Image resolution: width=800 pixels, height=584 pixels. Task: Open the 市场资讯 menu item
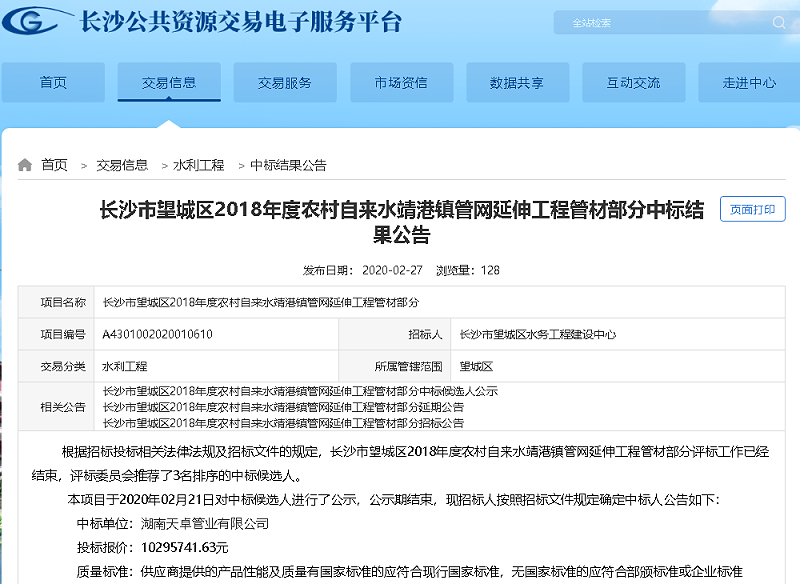[401, 83]
